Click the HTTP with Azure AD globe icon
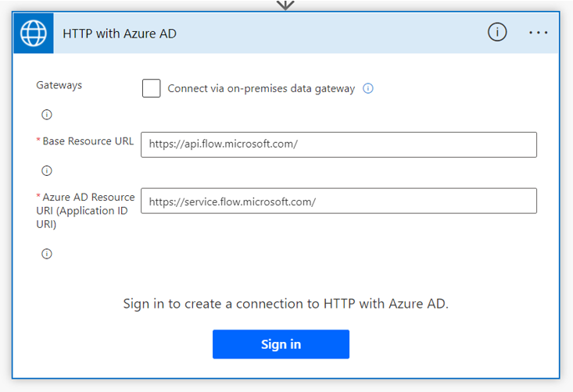This screenshot has height=392, width=573. (34, 34)
